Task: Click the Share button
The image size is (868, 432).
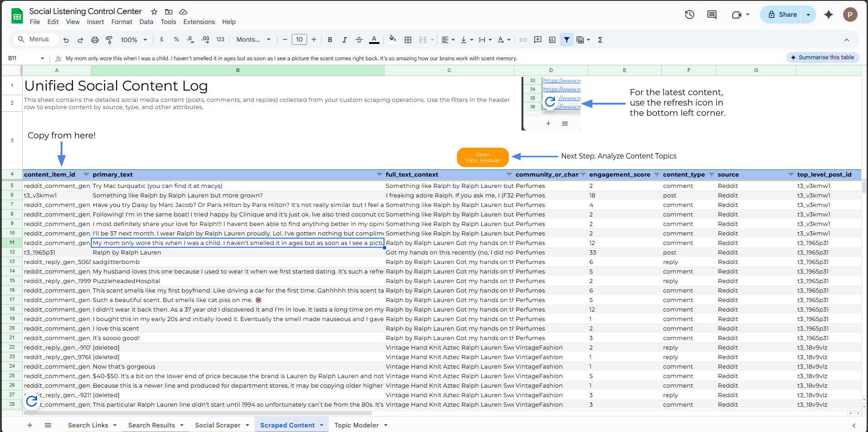Action: tap(783, 14)
